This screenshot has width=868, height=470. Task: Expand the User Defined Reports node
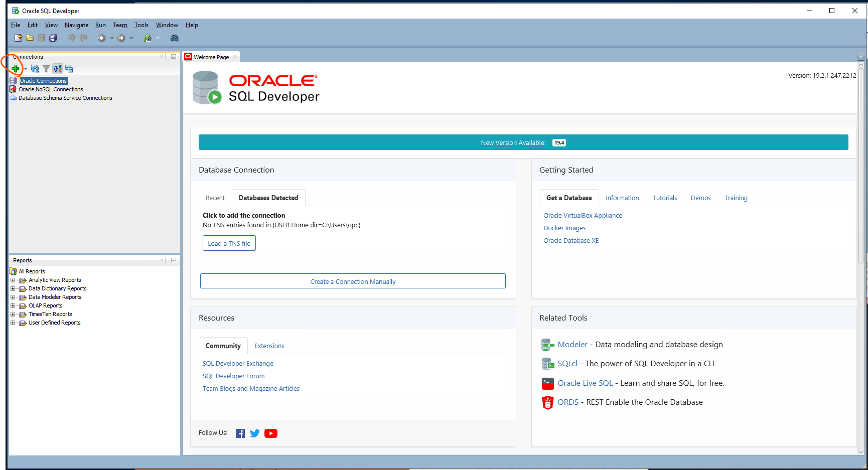tap(13, 323)
